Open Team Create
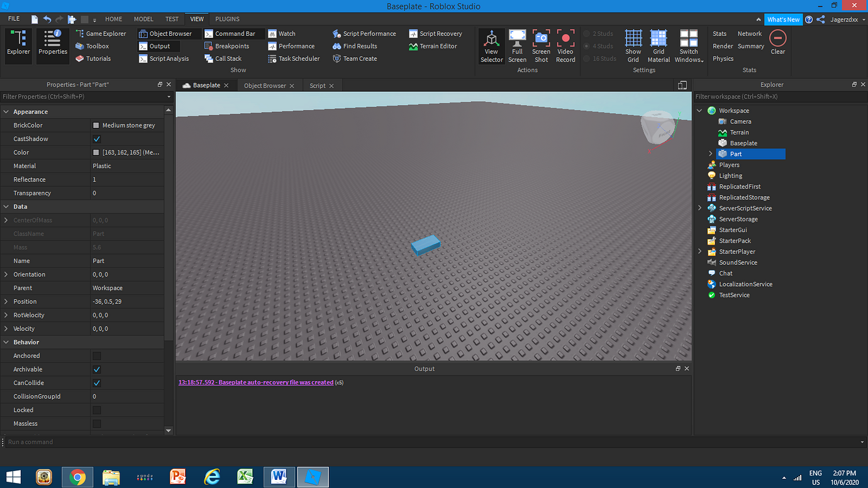Image resolution: width=868 pixels, height=488 pixels. click(x=355, y=58)
